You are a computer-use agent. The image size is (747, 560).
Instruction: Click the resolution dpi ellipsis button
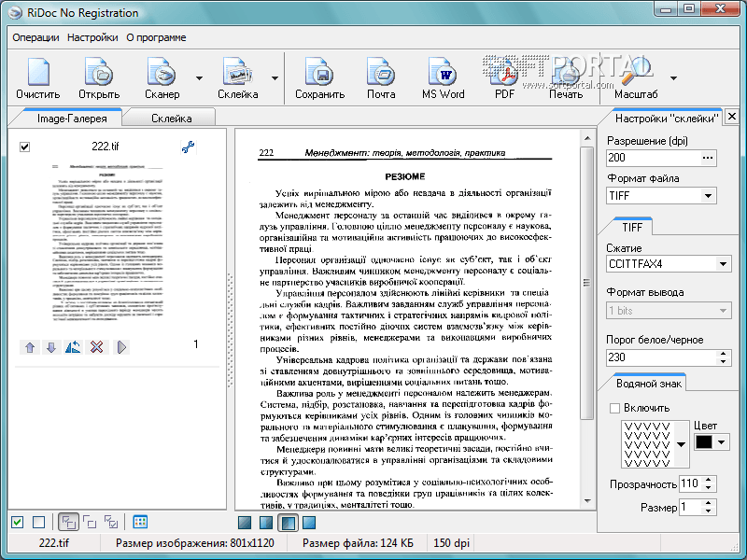point(708,158)
